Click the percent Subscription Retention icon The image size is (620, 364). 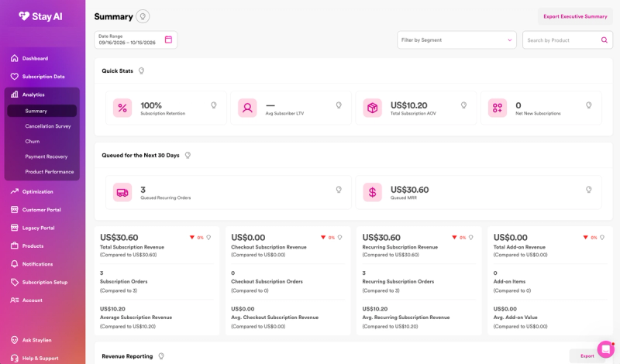tap(122, 108)
